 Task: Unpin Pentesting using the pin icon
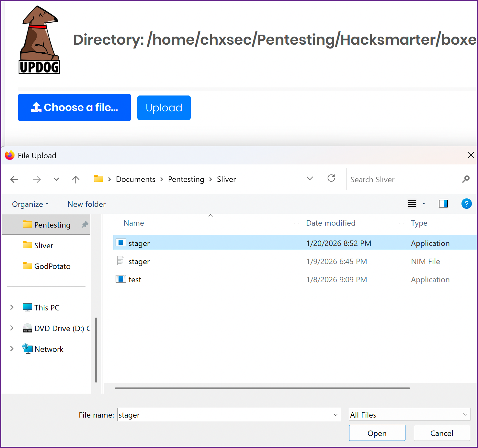coord(85,224)
